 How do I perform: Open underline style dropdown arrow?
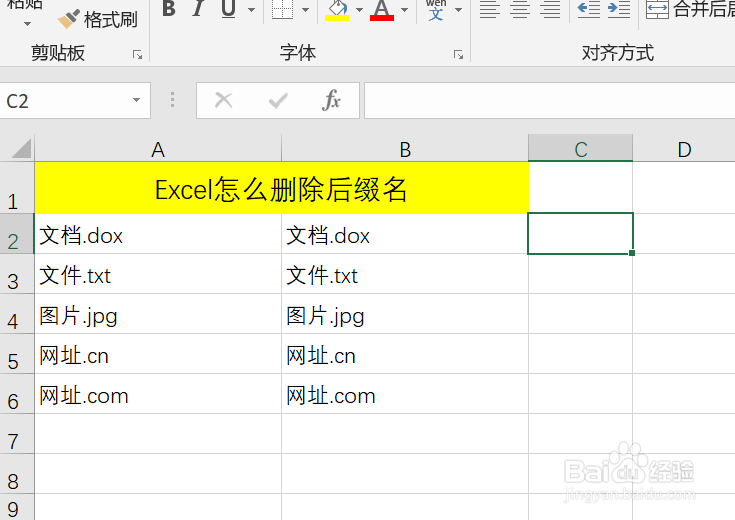[252, 9]
